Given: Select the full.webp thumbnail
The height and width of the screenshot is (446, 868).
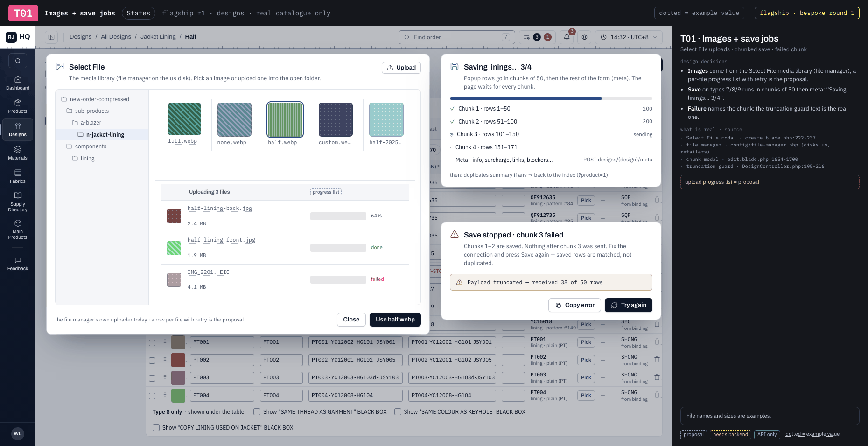Looking at the screenshot, I should (184, 119).
